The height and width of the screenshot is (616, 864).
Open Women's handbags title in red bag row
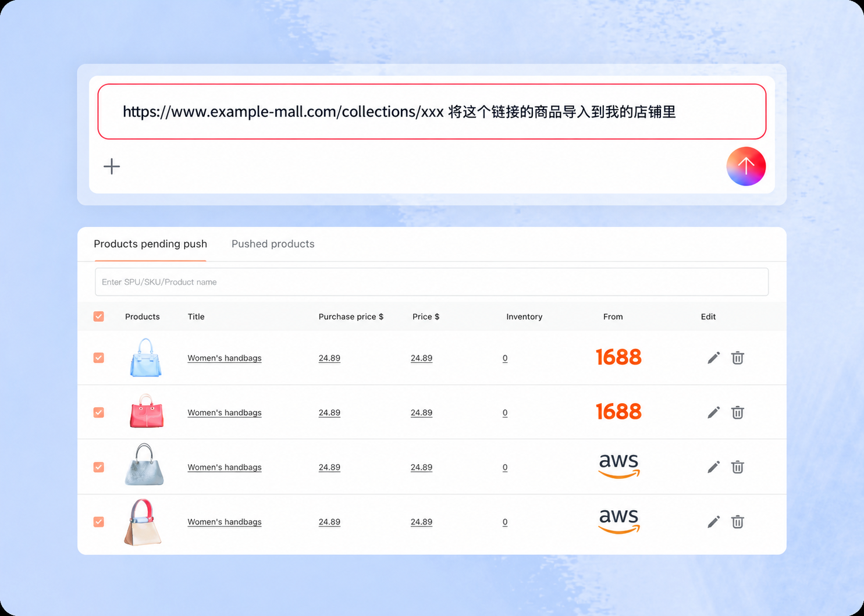225,413
